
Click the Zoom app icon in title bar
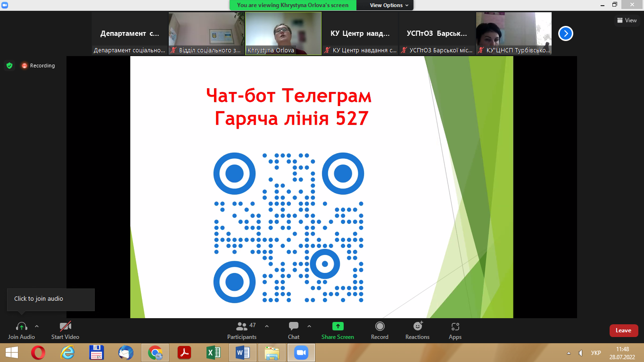tap(5, 4)
